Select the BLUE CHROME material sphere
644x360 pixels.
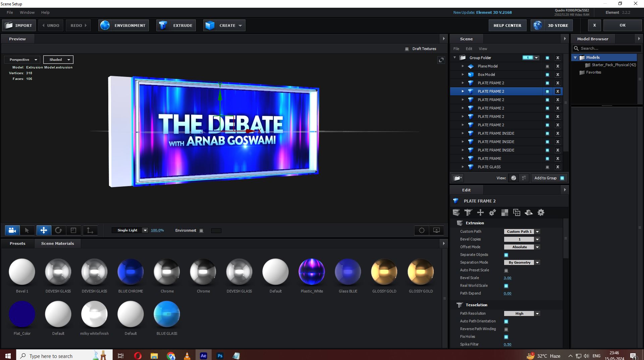(x=130, y=272)
